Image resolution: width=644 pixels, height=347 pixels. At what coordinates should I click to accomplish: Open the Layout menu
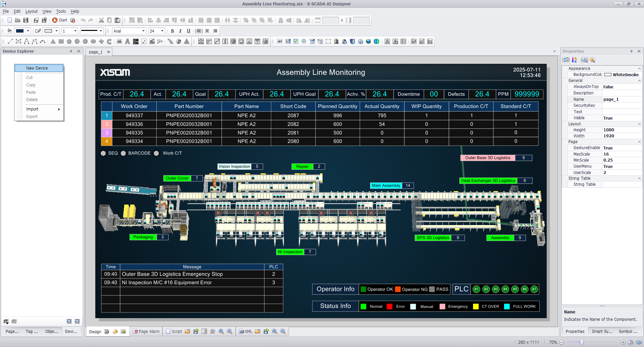(x=32, y=11)
